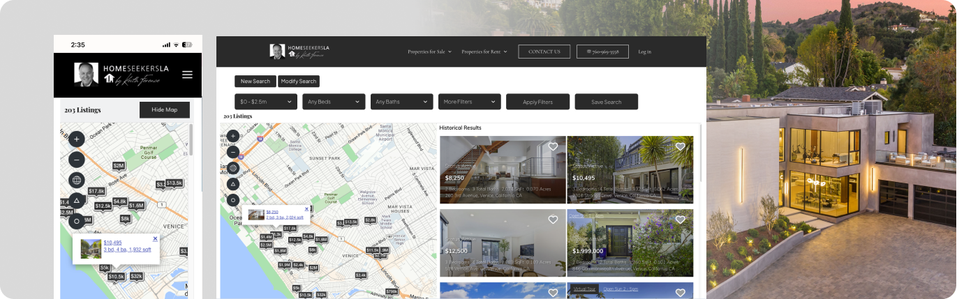Open the 3 bd, 4 ba, 1,932 sqft link
Viewport: 980px width, 299px height.
click(x=127, y=250)
